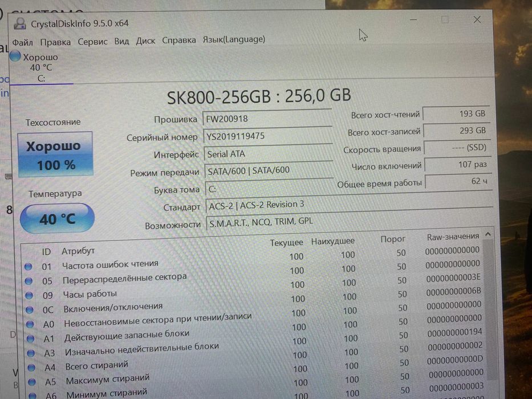Viewport: 532px width, 399px height.
Task: Select attribute Максимум стираний
Action: [108, 380]
